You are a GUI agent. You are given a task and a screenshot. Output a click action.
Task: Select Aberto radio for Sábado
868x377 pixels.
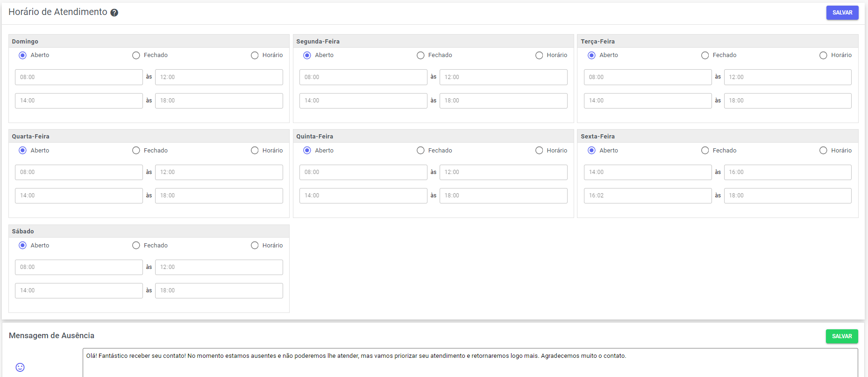[22, 245]
